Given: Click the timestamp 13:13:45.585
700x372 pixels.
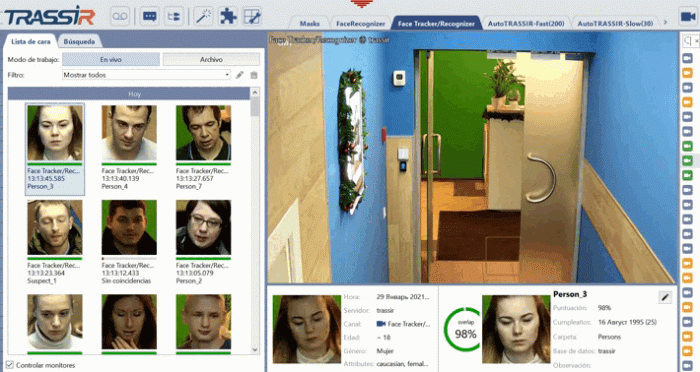Looking at the screenshot, I should (46, 179).
